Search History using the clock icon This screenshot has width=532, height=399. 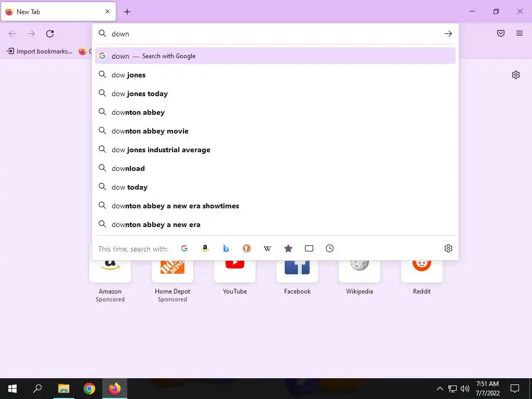tap(330, 248)
